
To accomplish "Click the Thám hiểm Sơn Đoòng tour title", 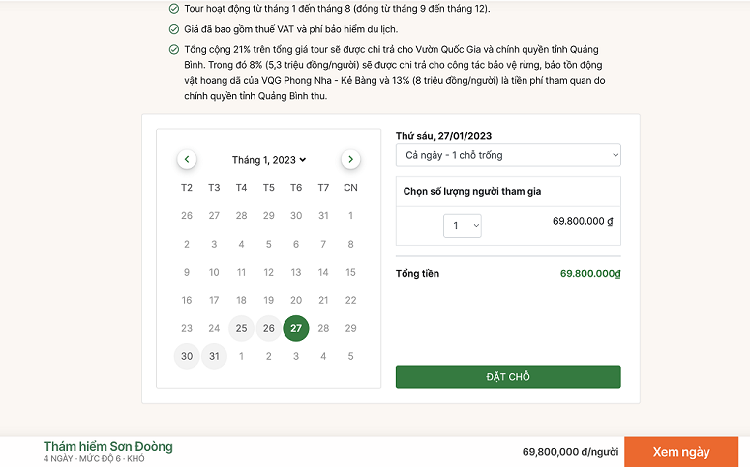I will pos(108,446).
